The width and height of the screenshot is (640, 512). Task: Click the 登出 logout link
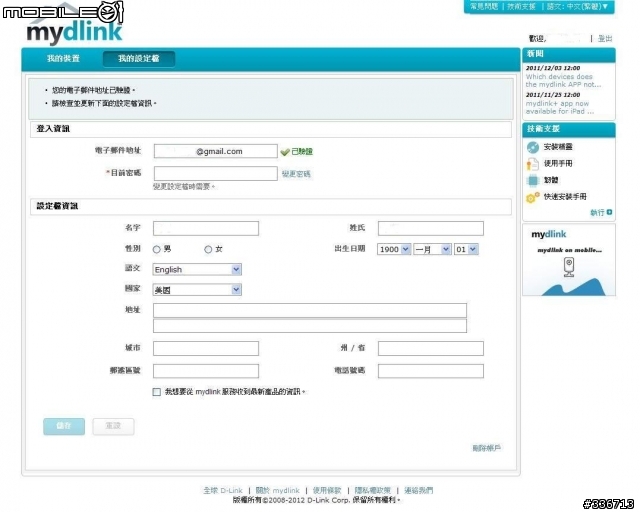tap(605, 38)
